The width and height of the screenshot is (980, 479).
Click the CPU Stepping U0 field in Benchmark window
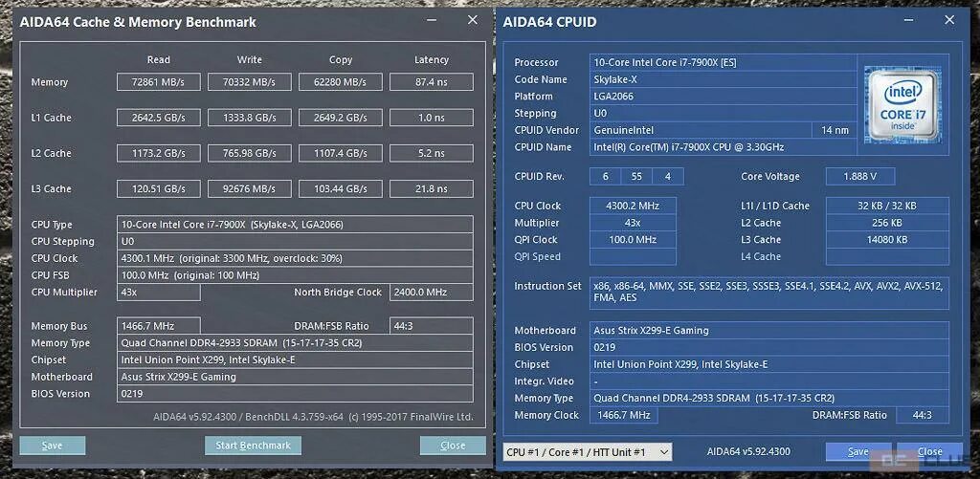(x=295, y=241)
